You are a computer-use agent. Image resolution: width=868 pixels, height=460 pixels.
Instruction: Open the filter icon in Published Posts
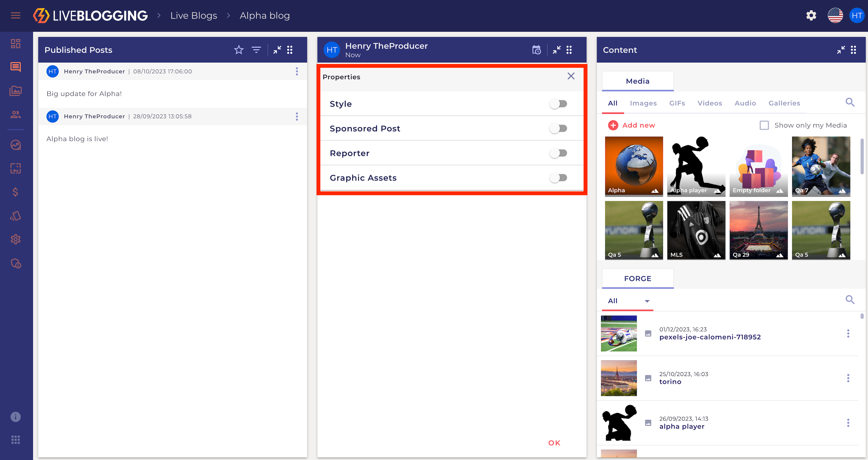point(256,50)
